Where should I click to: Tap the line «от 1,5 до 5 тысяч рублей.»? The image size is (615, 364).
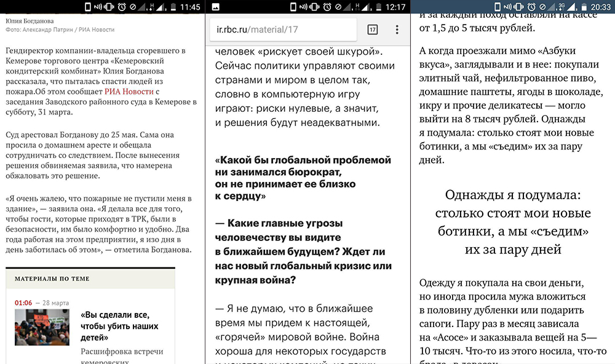(x=477, y=28)
